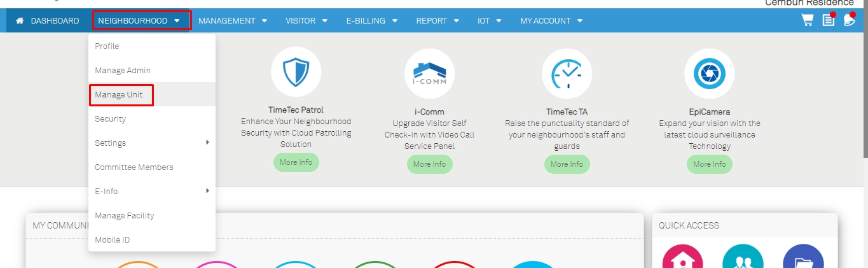Click the i-Comm title text

point(429,111)
